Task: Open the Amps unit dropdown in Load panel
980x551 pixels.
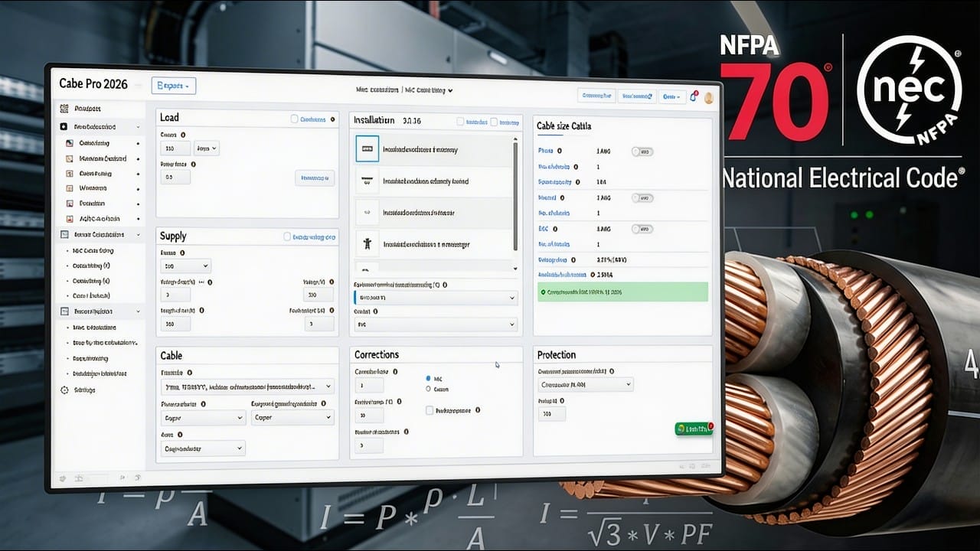Action: (206, 148)
